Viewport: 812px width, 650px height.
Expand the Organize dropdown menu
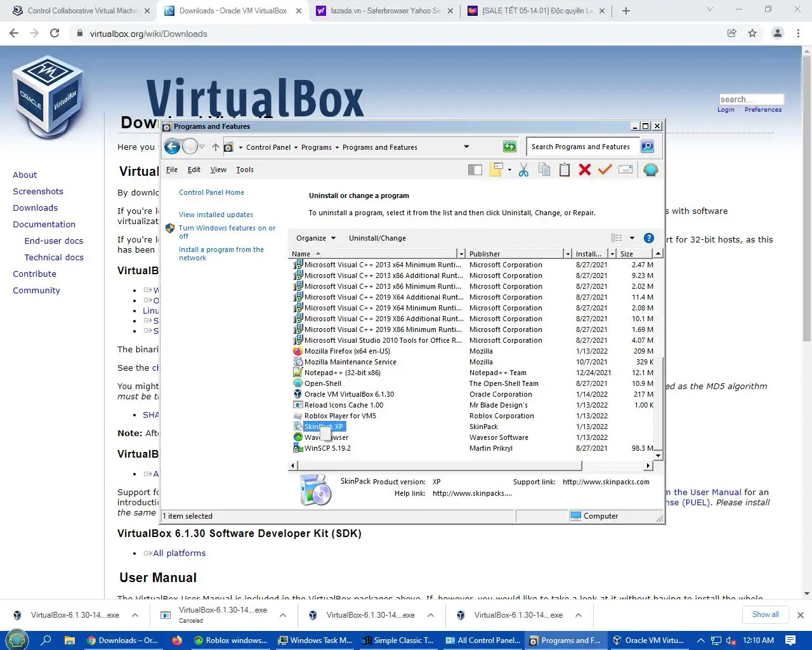coord(316,238)
